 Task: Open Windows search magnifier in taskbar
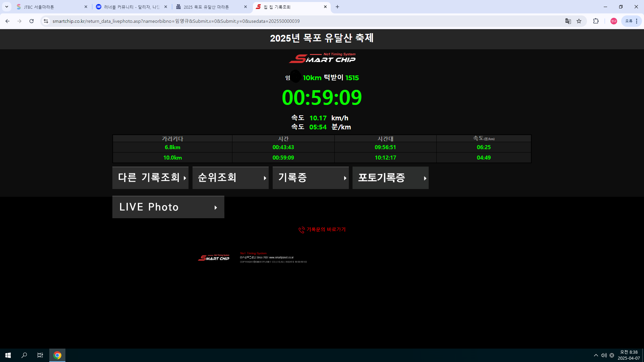coord(24,355)
